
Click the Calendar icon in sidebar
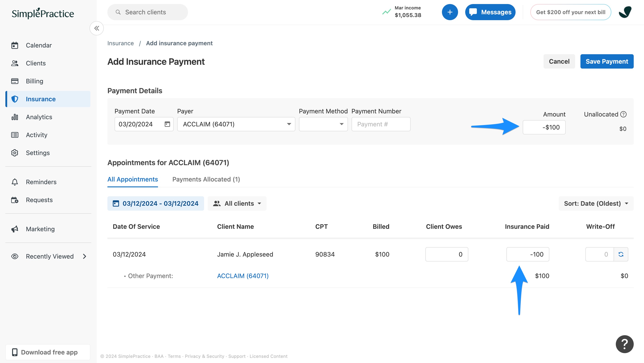pyautogui.click(x=15, y=45)
